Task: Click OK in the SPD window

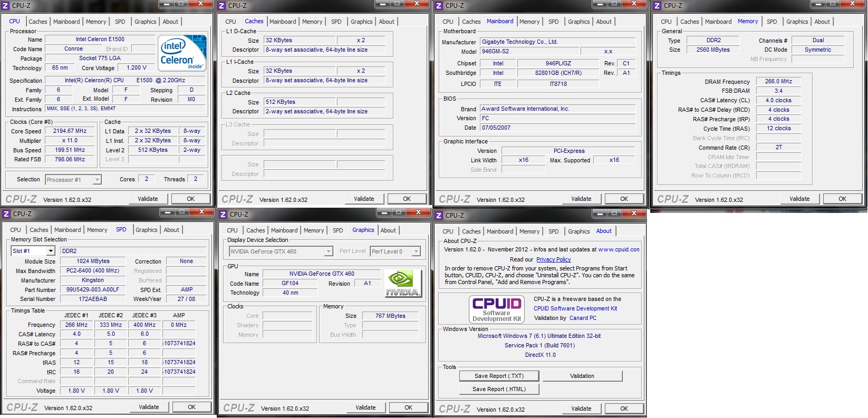Action: tap(192, 407)
